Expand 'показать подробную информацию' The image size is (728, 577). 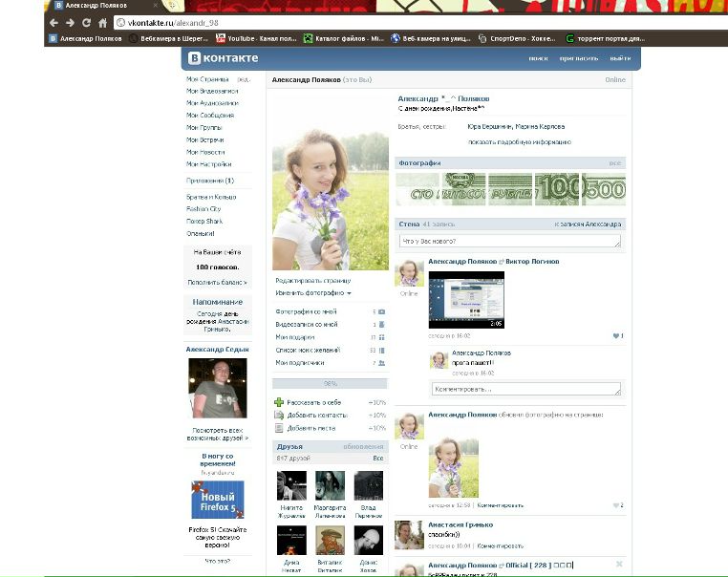pyautogui.click(x=519, y=141)
